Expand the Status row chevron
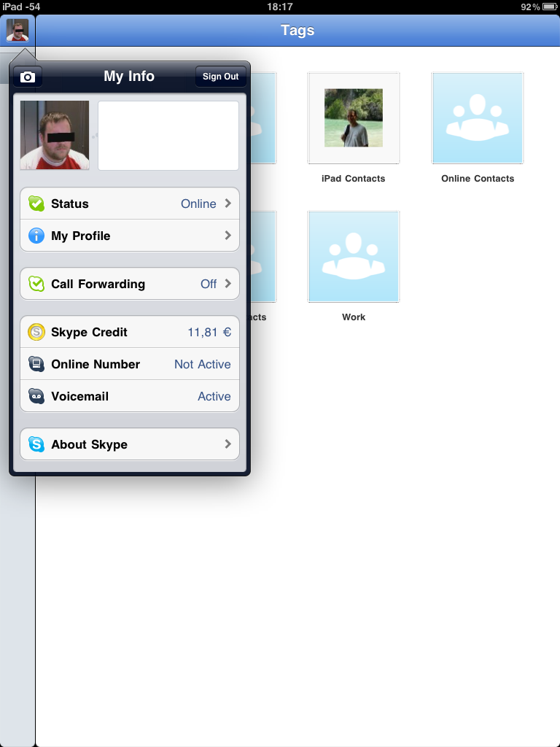 (228, 204)
